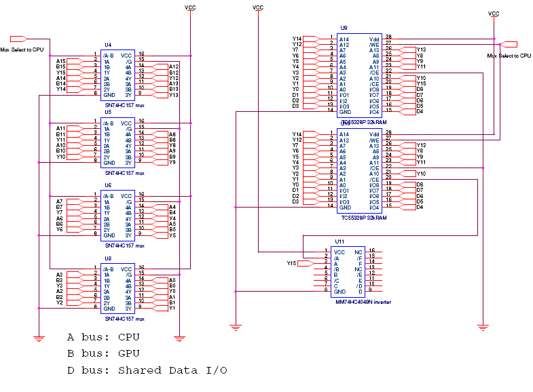
Task: Select the U6 multiplexer chip symbol
Action: (117, 215)
